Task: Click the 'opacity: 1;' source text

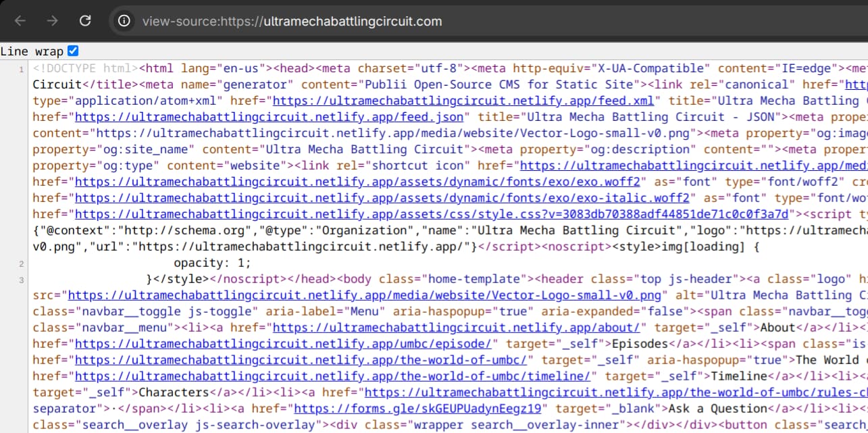Action: click(x=212, y=263)
